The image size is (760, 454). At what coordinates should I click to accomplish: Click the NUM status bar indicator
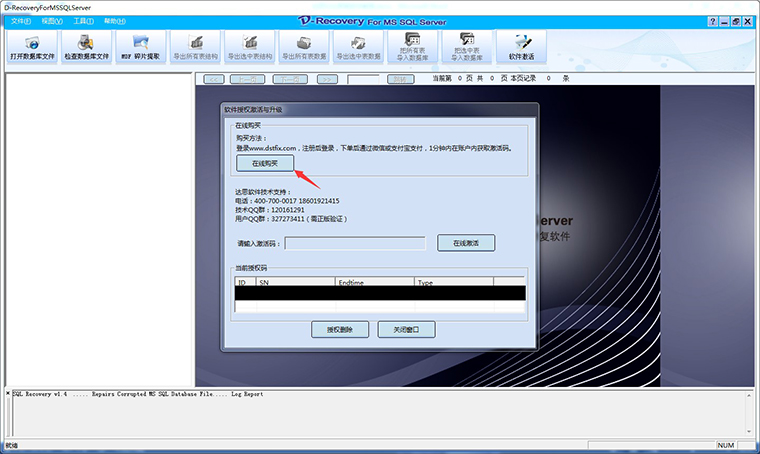(x=726, y=445)
